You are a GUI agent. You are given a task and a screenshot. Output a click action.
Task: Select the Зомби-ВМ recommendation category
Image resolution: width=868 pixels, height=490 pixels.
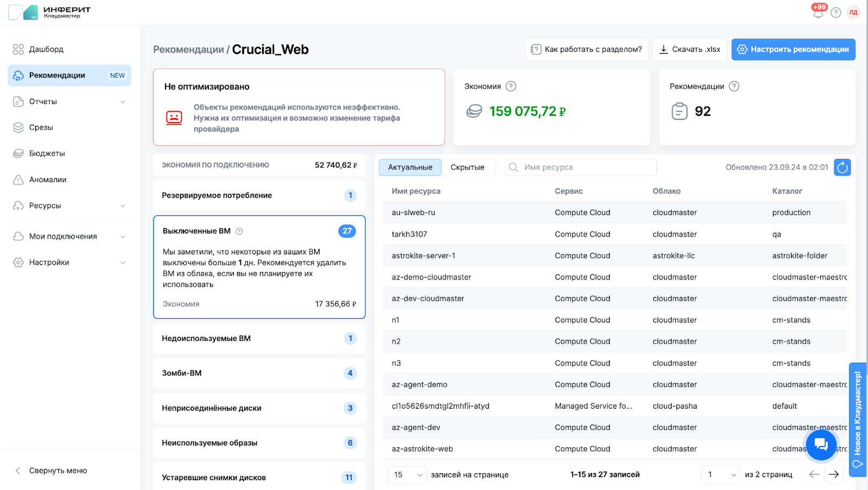pos(259,373)
